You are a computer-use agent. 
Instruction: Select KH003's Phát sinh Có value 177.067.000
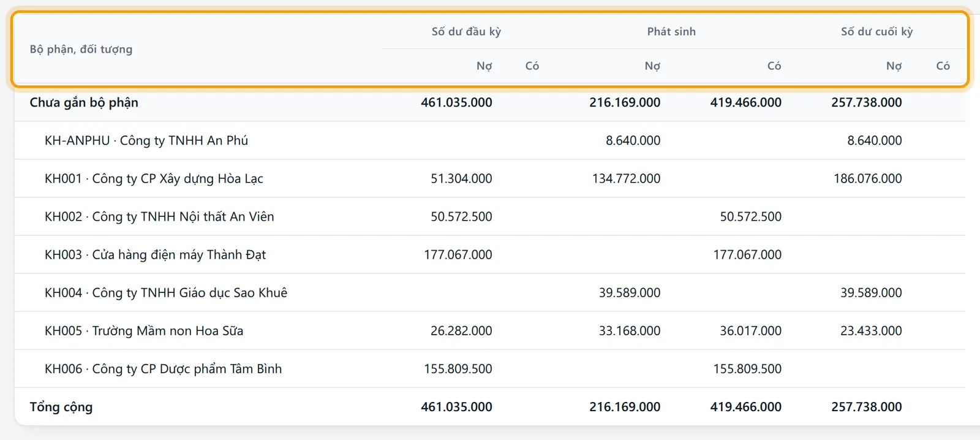pos(747,254)
